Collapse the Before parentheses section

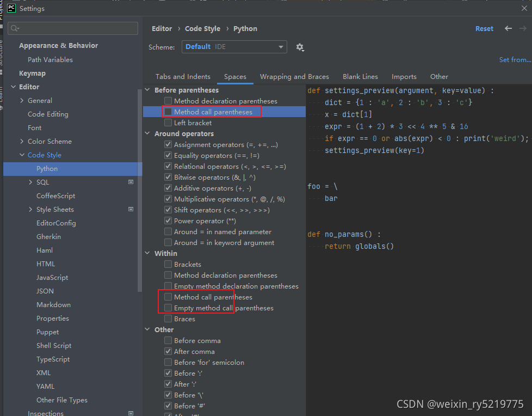(147, 90)
